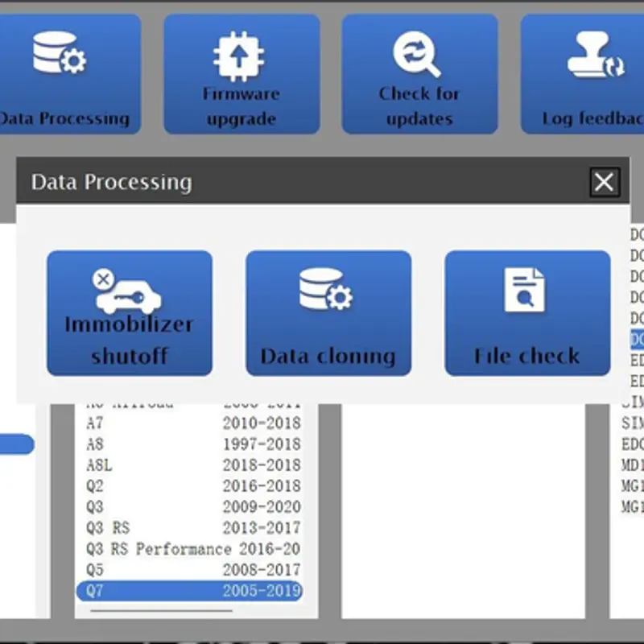The width and height of the screenshot is (644, 644).
Task: Select the highlighted Q7 2005-2019 row
Action: 190,591
